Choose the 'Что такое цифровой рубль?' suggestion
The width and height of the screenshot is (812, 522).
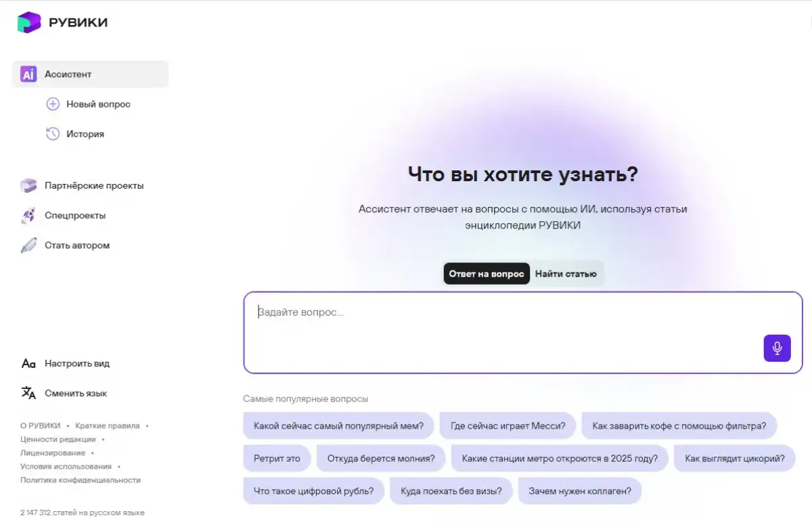[313, 491]
